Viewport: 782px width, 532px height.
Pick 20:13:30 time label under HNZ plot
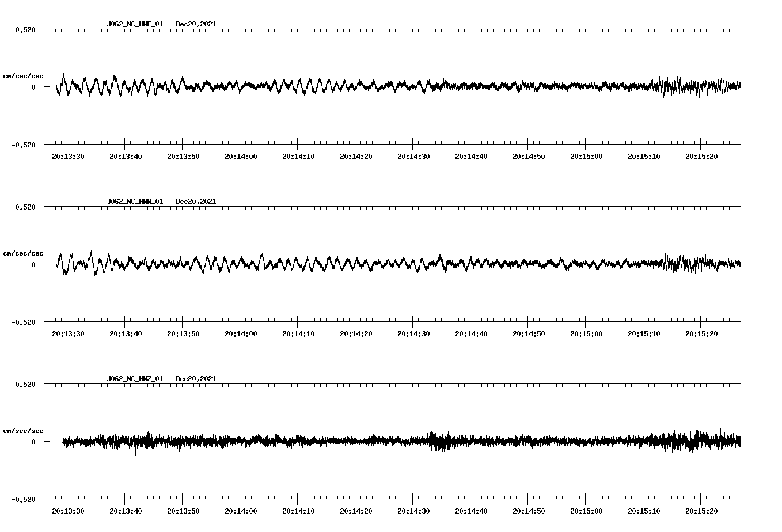coord(68,511)
